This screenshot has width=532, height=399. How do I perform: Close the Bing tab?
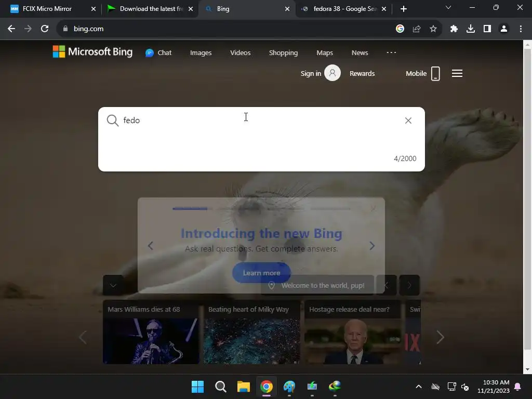click(x=287, y=9)
